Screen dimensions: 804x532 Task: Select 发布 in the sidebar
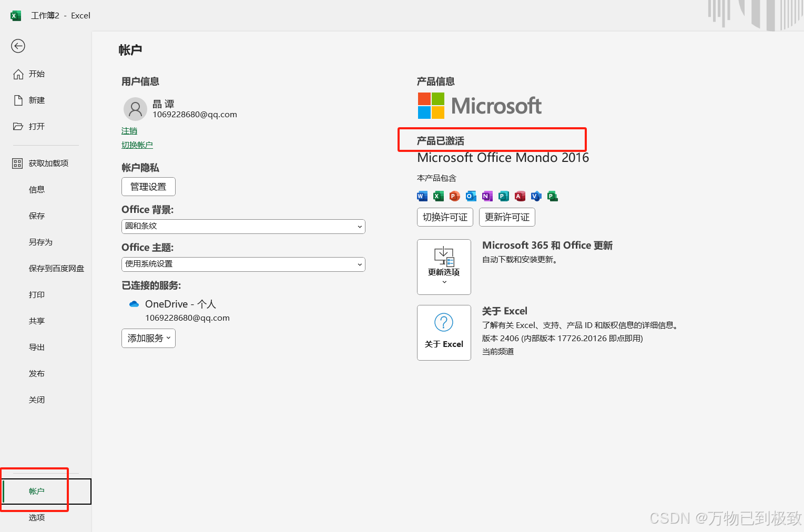point(37,374)
